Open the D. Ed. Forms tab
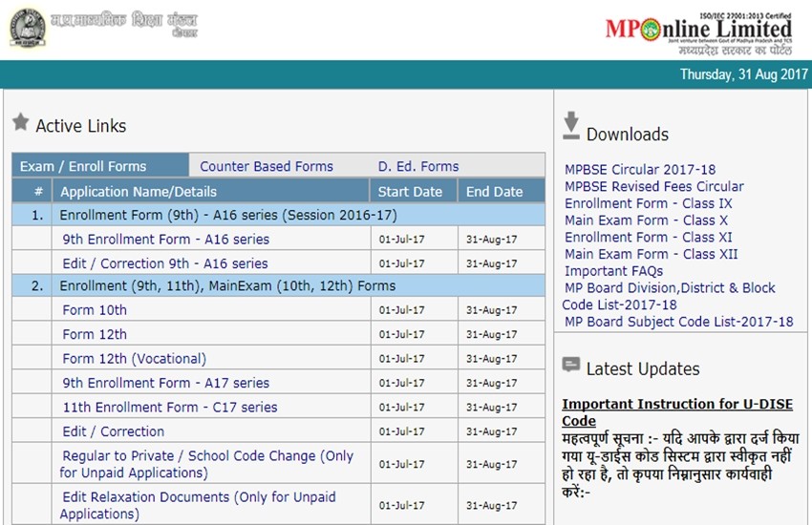 click(418, 166)
